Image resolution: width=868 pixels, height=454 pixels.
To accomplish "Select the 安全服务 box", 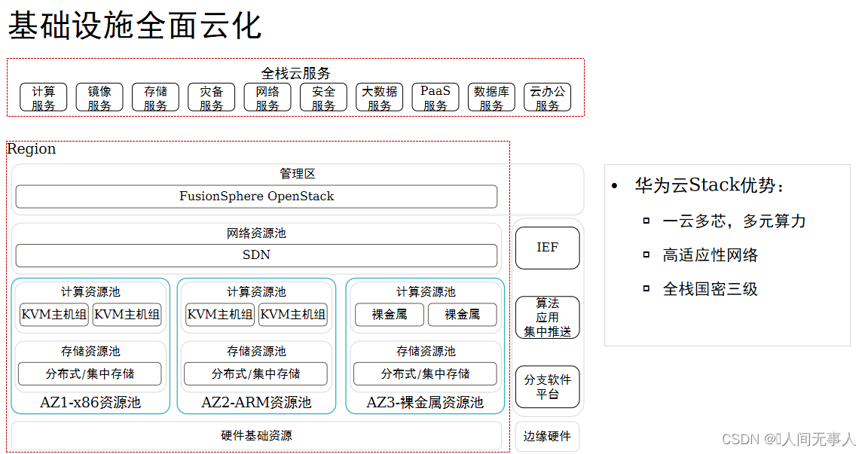I will [323, 97].
